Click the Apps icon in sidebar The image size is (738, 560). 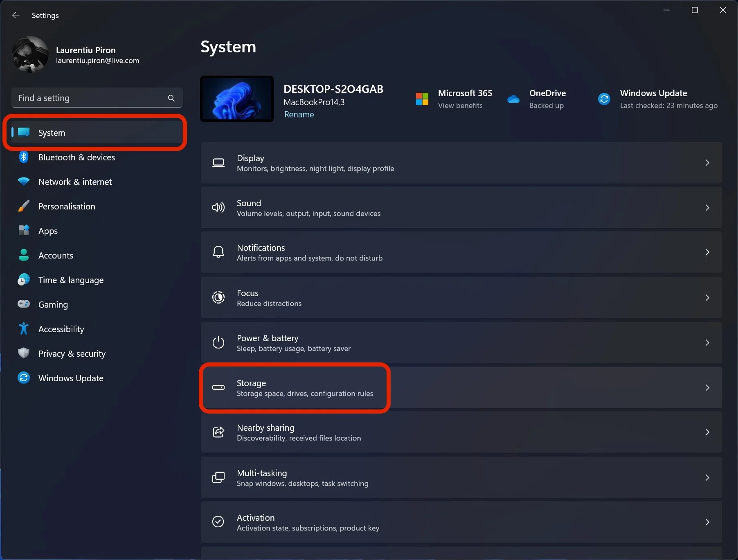coord(24,230)
